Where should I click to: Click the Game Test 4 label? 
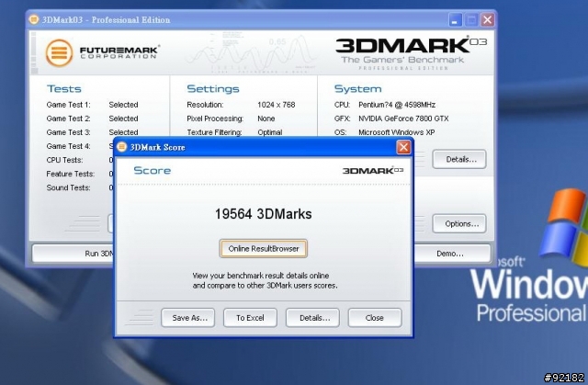[x=68, y=146]
